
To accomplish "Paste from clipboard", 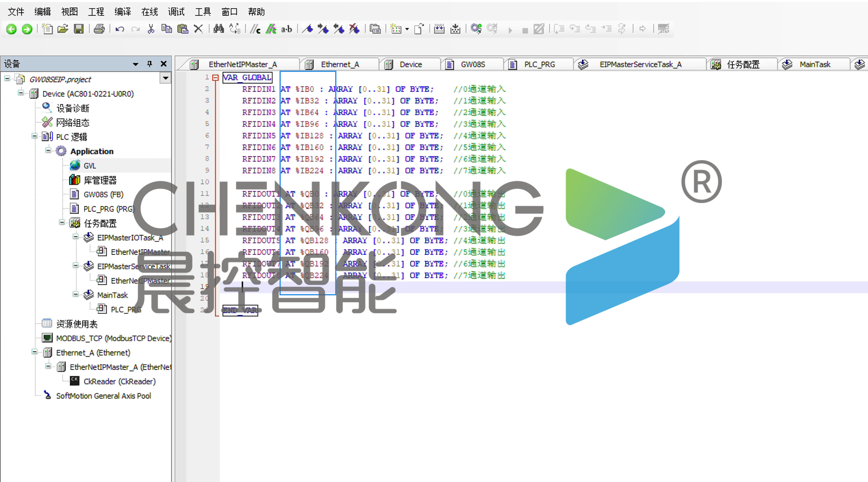I will [183, 29].
